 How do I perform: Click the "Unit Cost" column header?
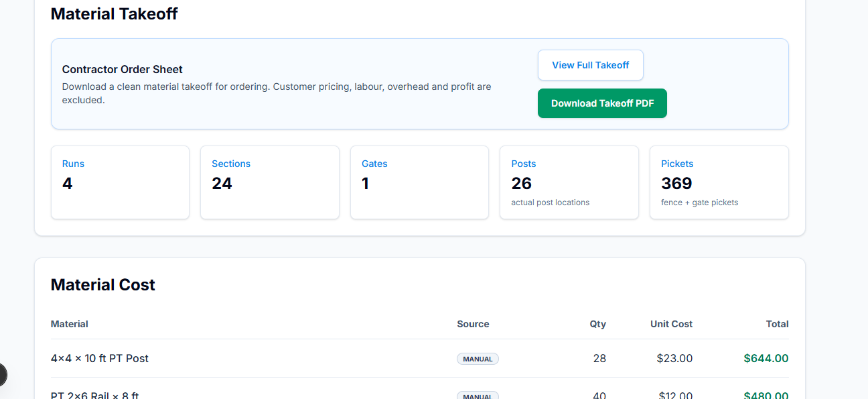pos(671,324)
